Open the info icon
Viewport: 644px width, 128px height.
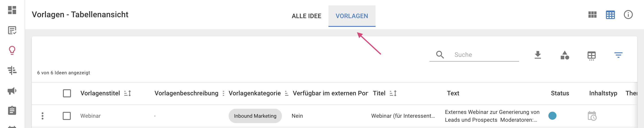click(628, 15)
